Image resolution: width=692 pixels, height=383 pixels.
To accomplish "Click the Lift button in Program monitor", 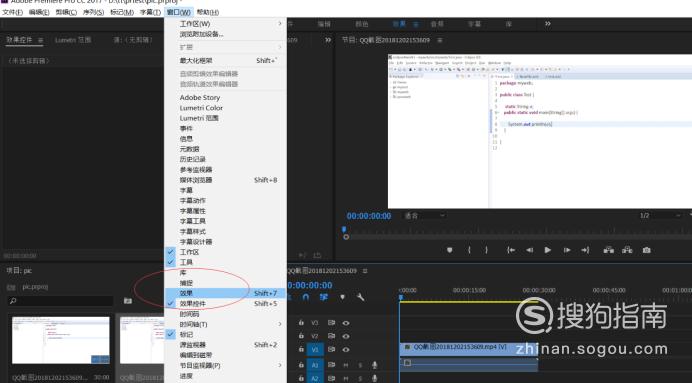I will 609,250.
